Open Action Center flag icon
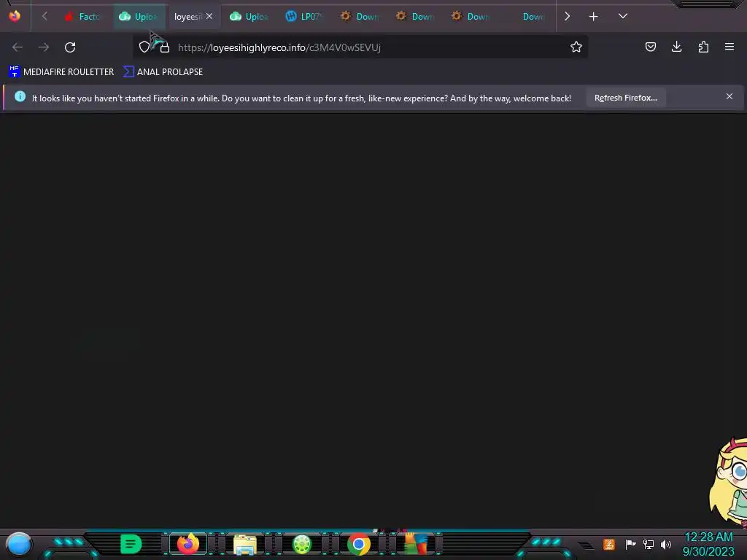 (630, 544)
